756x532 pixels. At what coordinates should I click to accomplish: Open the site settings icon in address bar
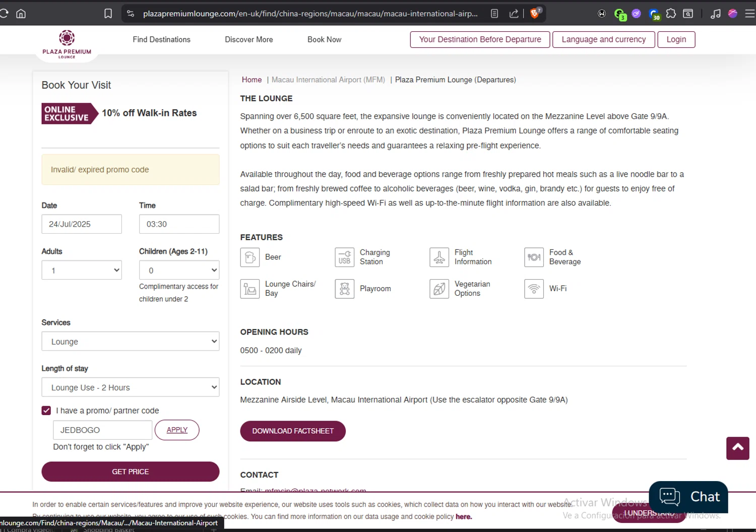click(x=131, y=14)
